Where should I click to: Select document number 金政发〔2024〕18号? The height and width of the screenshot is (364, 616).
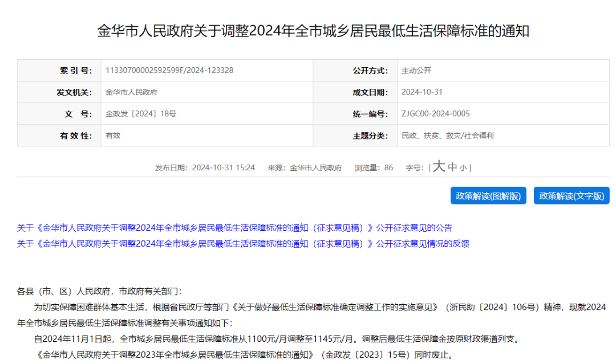click(141, 114)
